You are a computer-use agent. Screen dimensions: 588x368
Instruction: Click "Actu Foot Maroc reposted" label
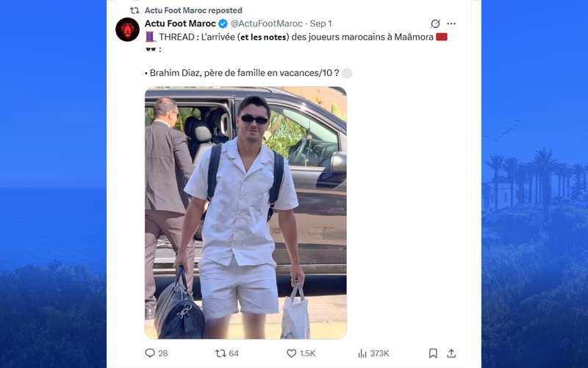pyautogui.click(x=193, y=10)
